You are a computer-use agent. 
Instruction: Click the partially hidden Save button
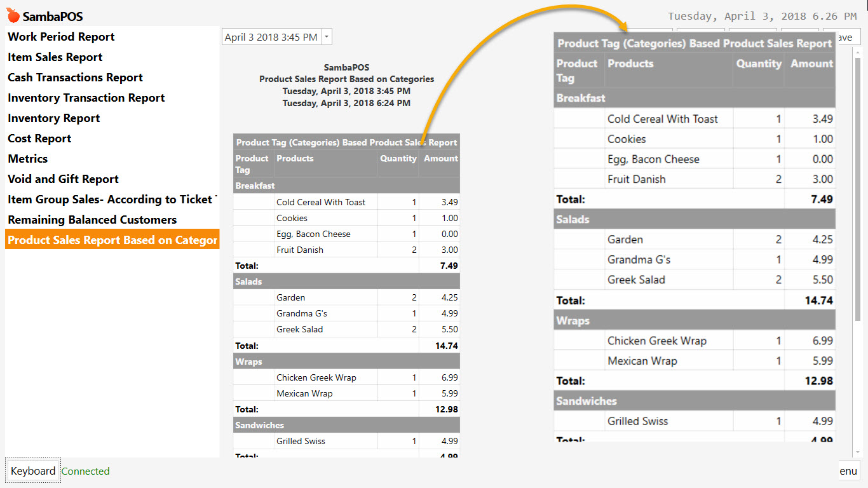click(x=848, y=37)
